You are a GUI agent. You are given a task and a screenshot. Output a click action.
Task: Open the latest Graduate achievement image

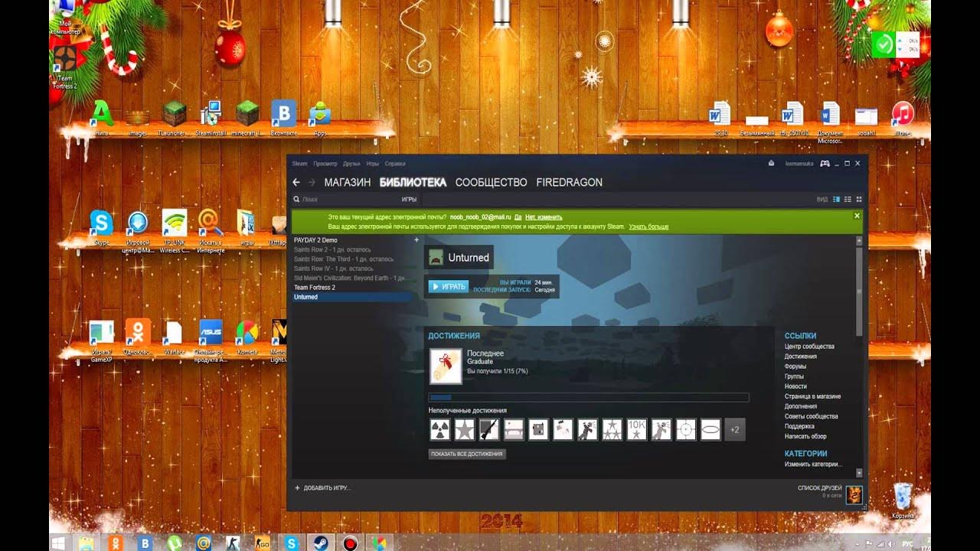pyautogui.click(x=444, y=365)
